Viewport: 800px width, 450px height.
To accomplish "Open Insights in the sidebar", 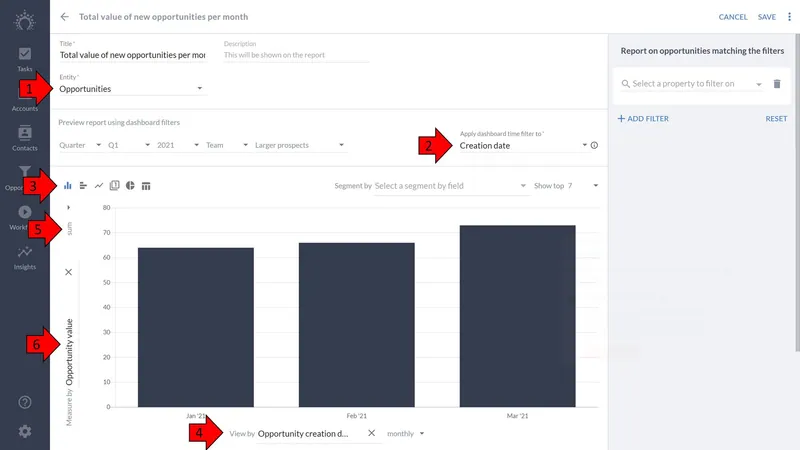I will (x=24, y=258).
